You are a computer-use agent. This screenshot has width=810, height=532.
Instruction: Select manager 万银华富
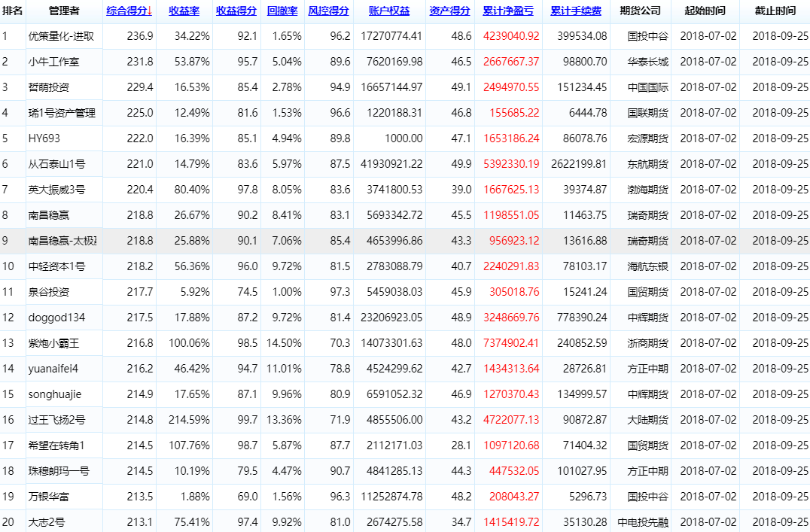[49, 497]
